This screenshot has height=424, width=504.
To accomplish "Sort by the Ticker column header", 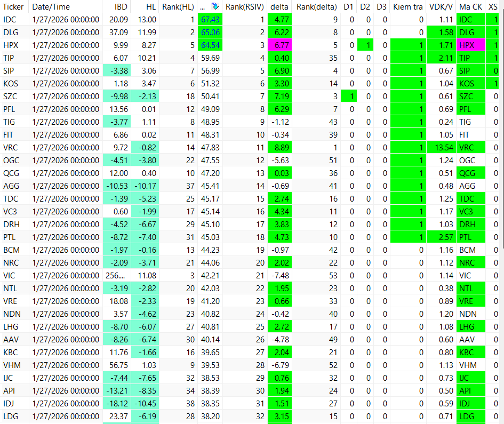I will click(x=13, y=7).
